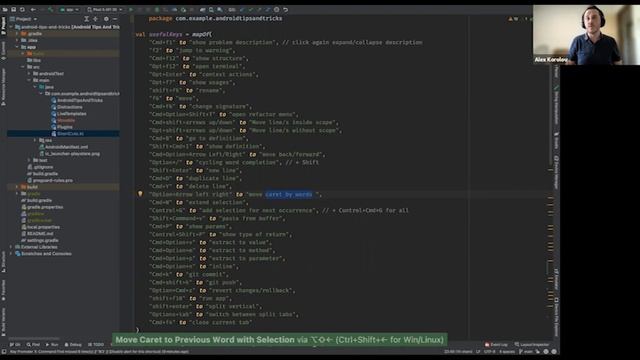
Task: Click the Sync/Reload toolbar icon
Action: click(x=22, y=9)
